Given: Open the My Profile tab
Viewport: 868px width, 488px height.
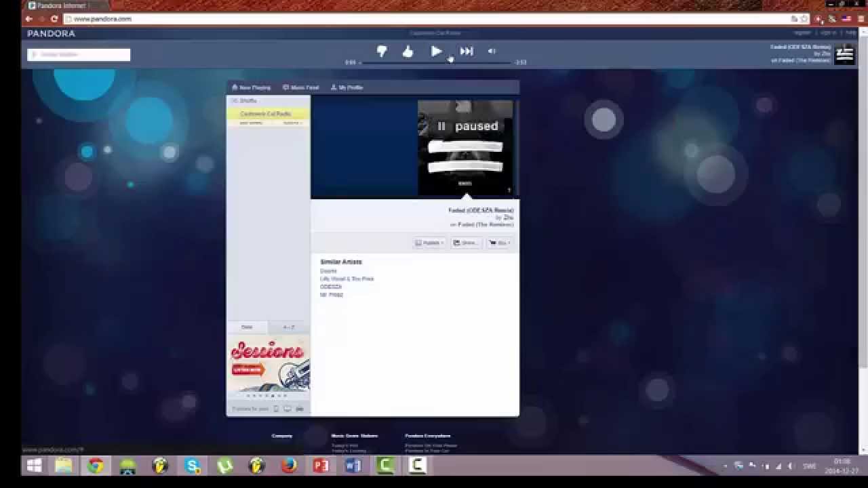Looking at the screenshot, I should pyautogui.click(x=347, y=87).
